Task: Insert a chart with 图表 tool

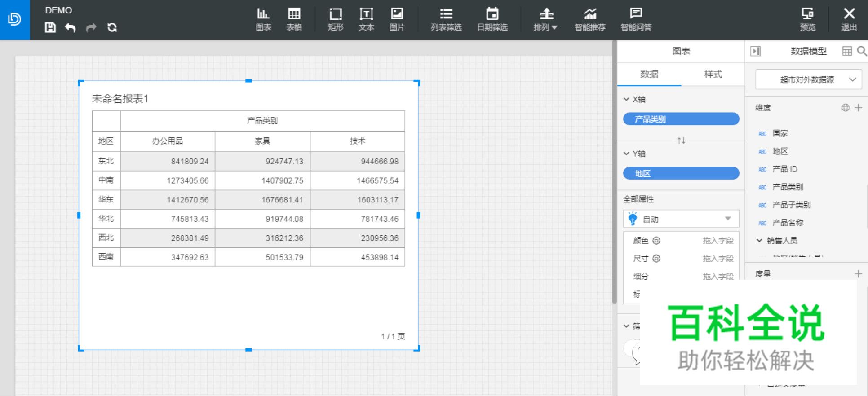Action: click(x=263, y=20)
